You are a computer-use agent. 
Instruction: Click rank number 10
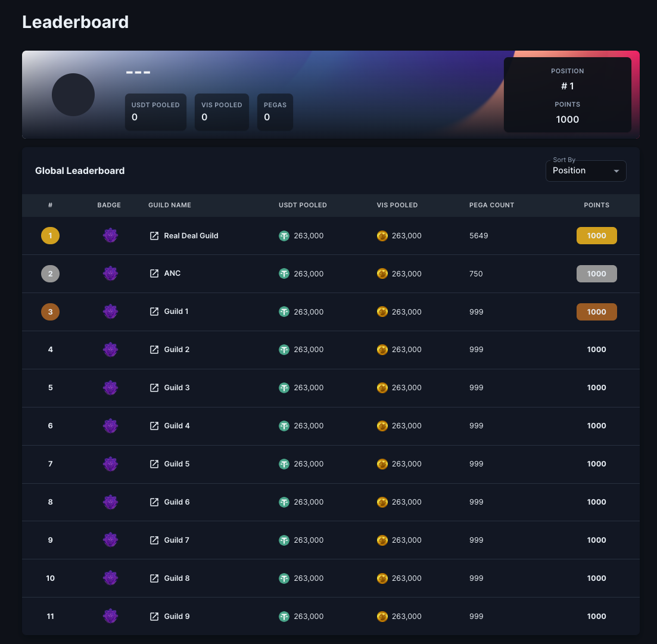(50, 578)
